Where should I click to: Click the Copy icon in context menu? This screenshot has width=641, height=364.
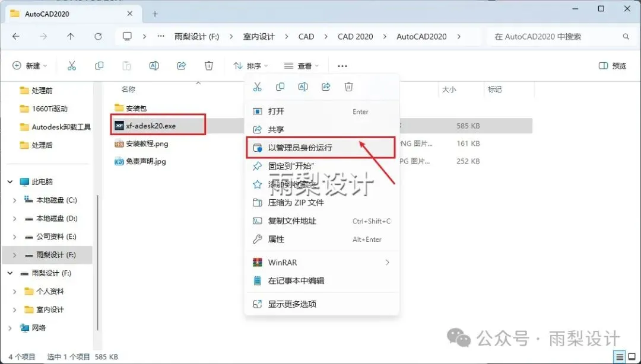click(x=280, y=87)
